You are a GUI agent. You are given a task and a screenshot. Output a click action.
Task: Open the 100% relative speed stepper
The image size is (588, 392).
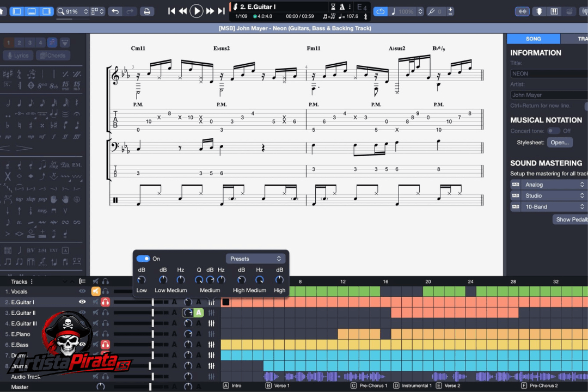[x=420, y=11]
